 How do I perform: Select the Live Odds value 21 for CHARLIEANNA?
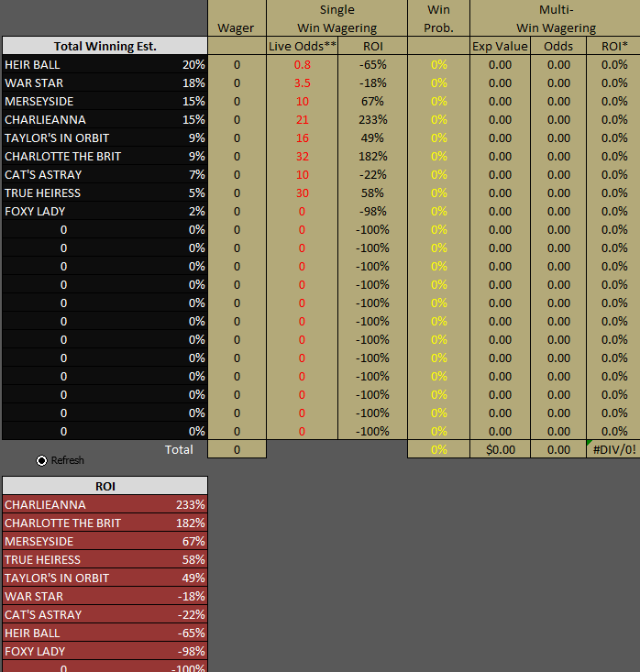point(302,119)
